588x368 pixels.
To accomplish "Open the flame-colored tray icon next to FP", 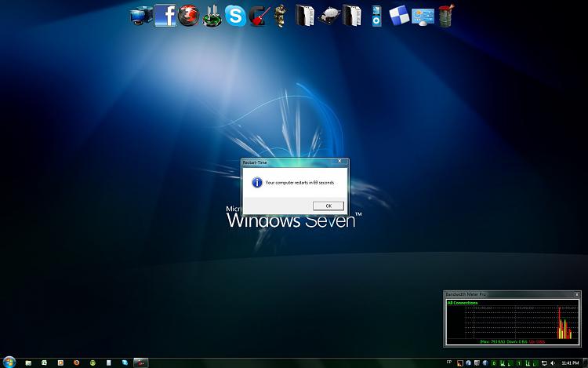I will coord(460,363).
